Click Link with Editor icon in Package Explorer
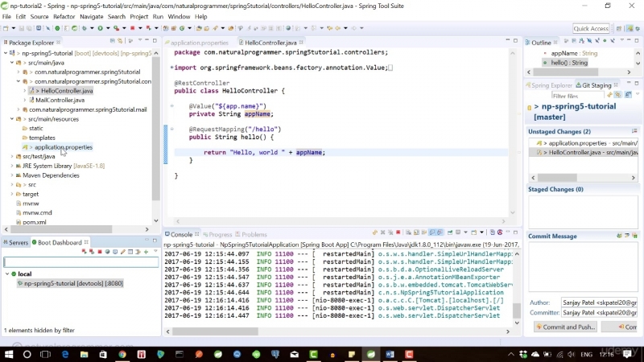Screen dimensions: 644x362 pos(120,41)
